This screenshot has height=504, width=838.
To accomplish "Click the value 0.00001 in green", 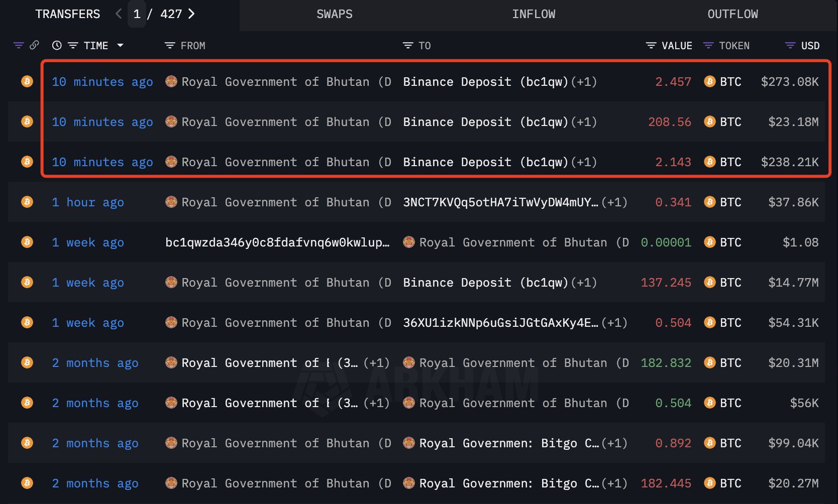I will (x=666, y=242).
